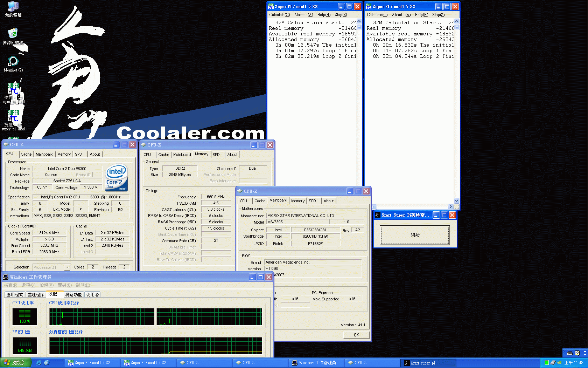
Task: Open 檢視(V) menu in Task Manager
Action: [x=47, y=285]
